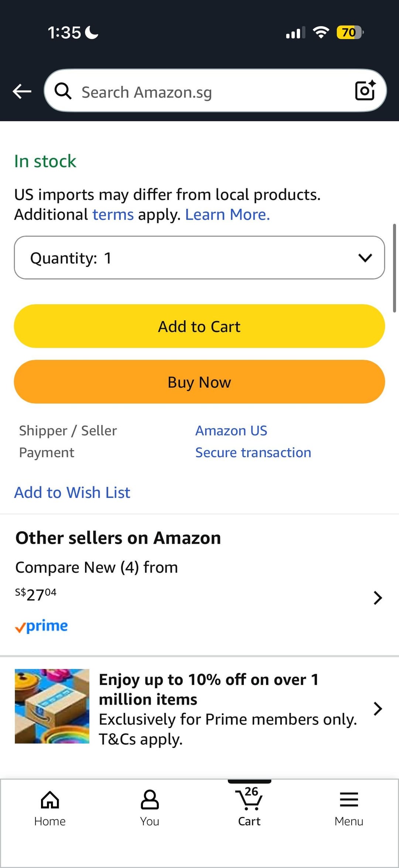Open the additional terms link
The image size is (399, 868).
click(113, 215)
